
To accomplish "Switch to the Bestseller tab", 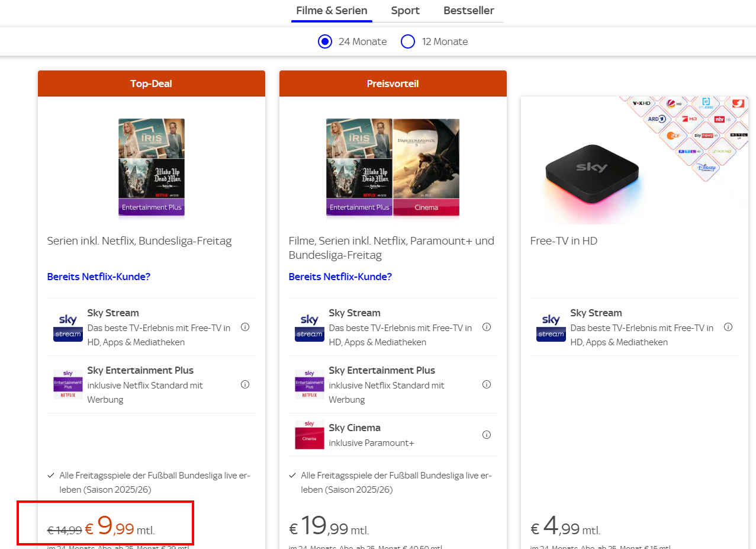I will (469, 11).
